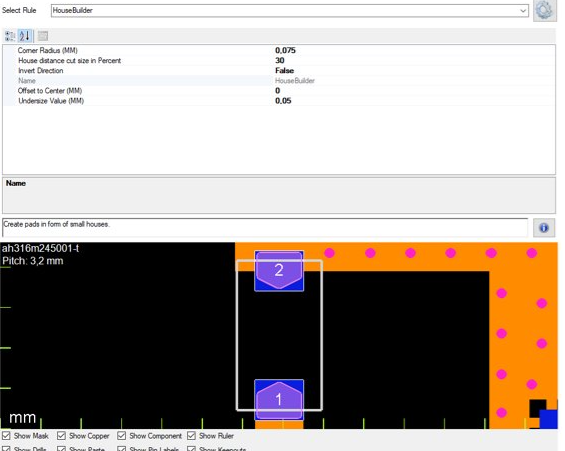The width and height of the screenshot is (565, 451).
Task: Toggle the Show Paste checkbox
Action: [61, 448]
